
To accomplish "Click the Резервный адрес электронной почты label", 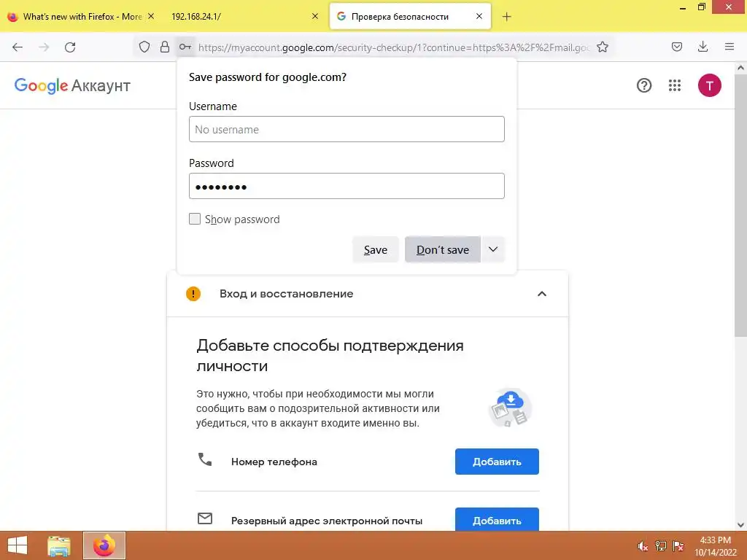I will coord(327,521).
